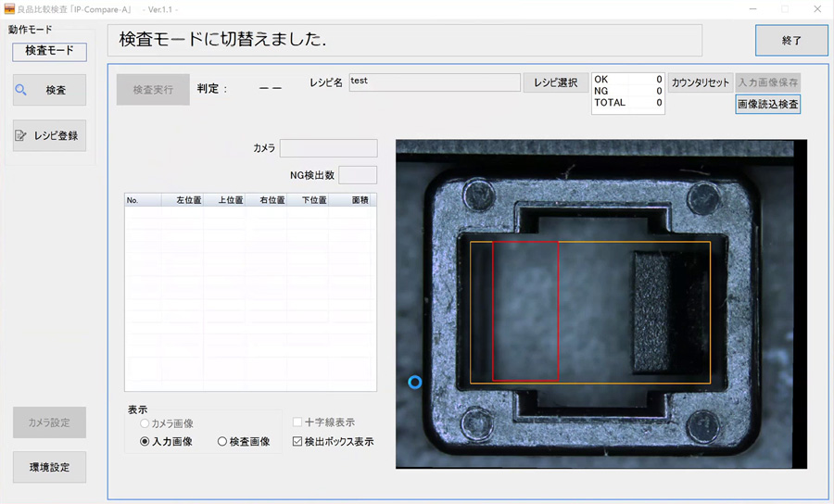This screenshot has height=504, width=834.
Task: Toggle the 検出ボックス表示 checkbox
Action: click(297, 442)
